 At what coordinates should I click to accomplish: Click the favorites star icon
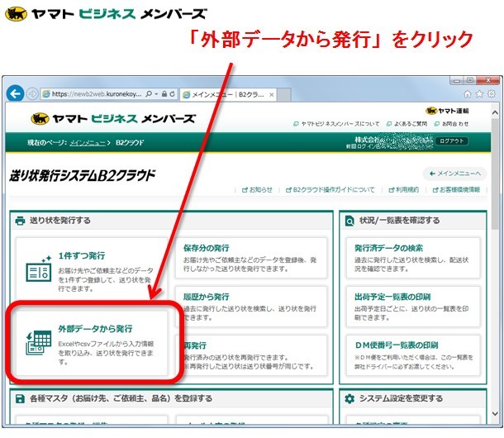[479, 94]
